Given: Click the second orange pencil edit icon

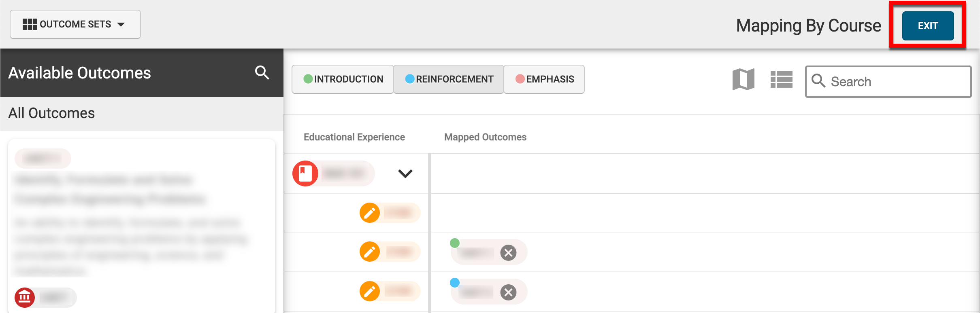Looking at the screenshot, I should (370, 252).
